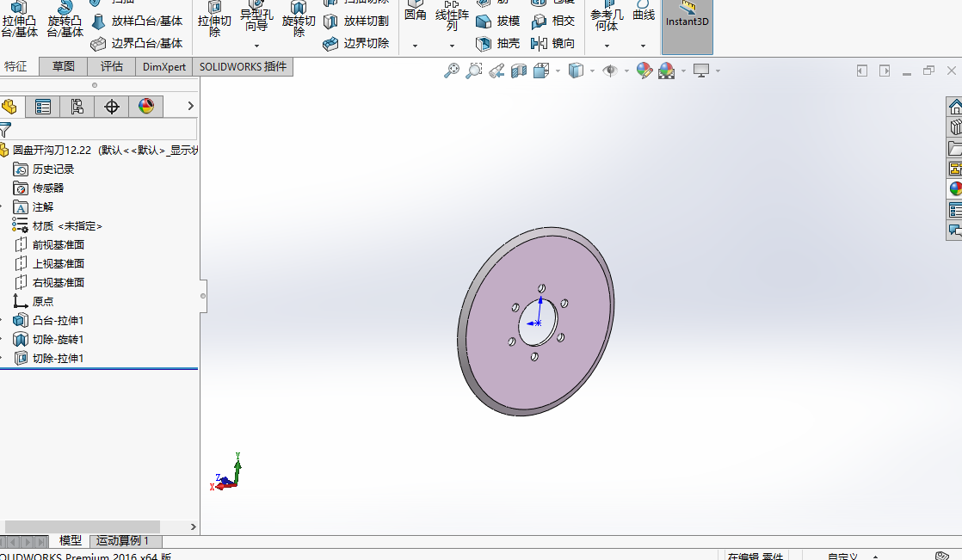This screenshot has width=962, height=560.
Task: Open the Apply Scene dropdown arrow
Action: point(683,71)
